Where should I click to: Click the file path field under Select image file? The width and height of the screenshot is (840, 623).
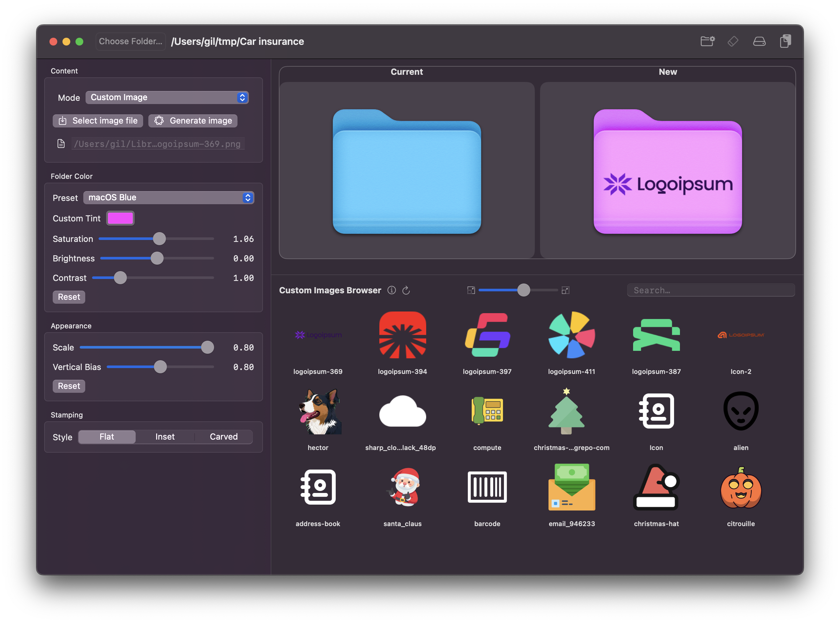158,144
